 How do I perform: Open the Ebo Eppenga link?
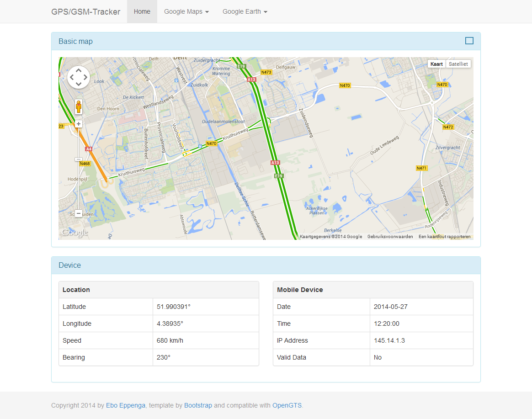126,405
